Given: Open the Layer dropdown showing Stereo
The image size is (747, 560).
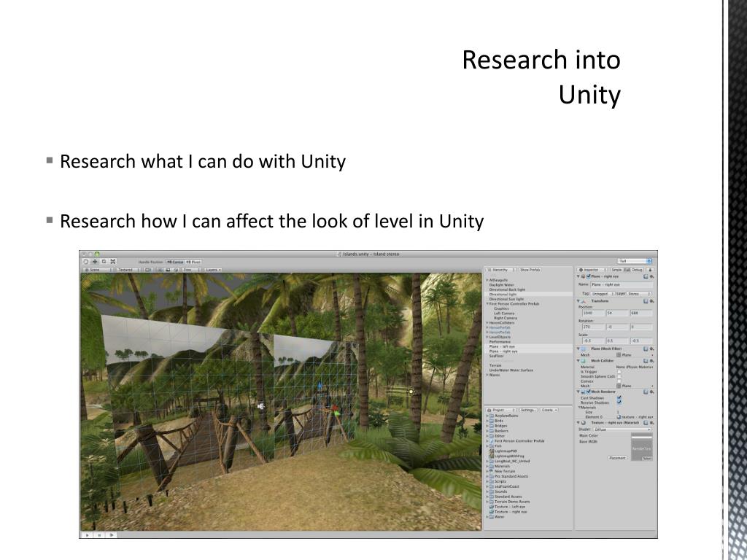Looking at the screenshot, I should click(x=639, y=294).
